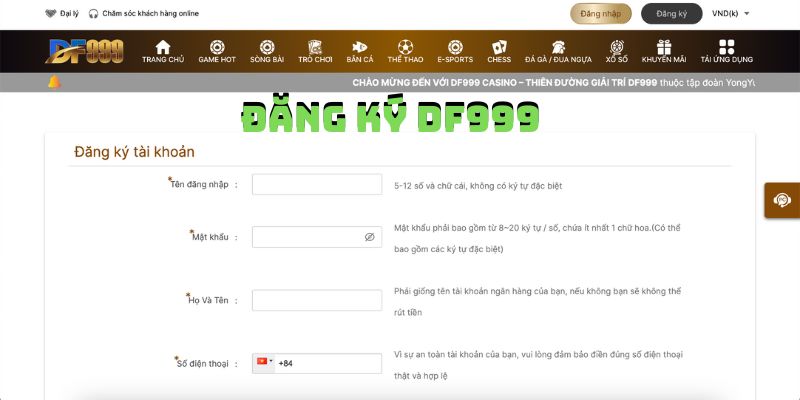Click the headset customer care icon
This screenshot has height=400, width=800.
pyautogui.click(x=93, y=14)
